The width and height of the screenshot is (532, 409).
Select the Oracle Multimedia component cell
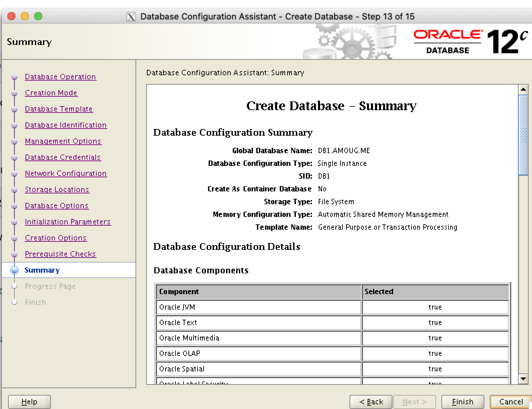coord(259,338)
